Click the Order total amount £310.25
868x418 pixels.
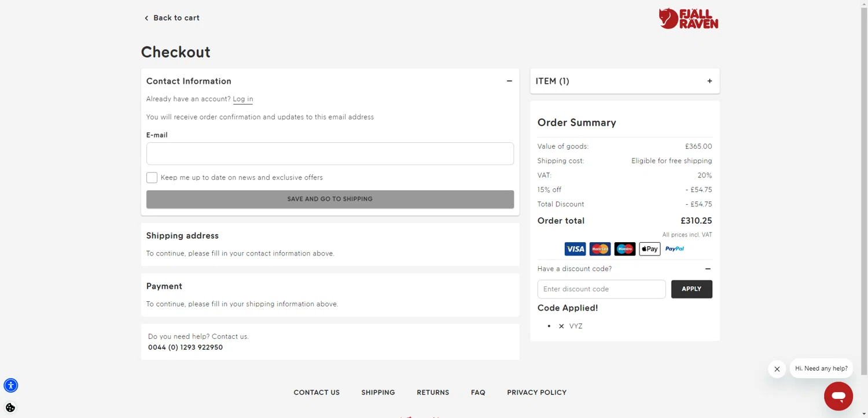coord(696,221)
